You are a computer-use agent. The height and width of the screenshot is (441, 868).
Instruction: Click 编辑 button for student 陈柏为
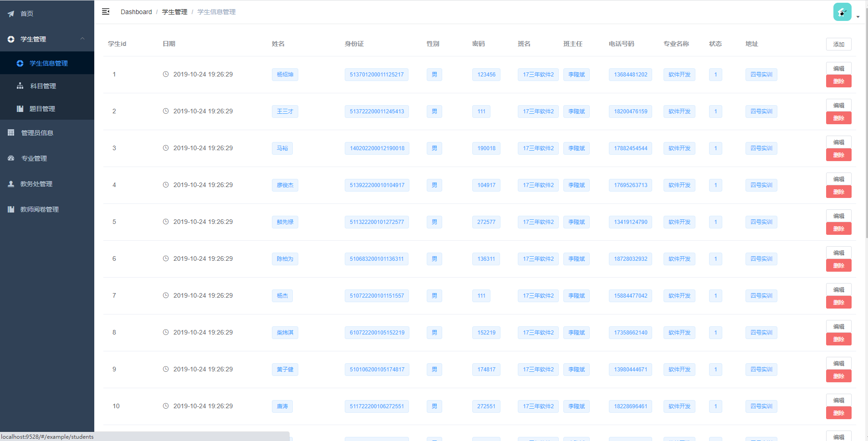[838, 253]
